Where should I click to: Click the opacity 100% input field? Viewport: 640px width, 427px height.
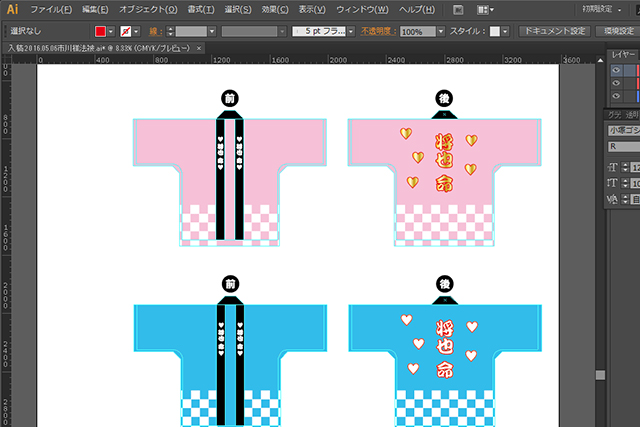click(x=418, y=31)
